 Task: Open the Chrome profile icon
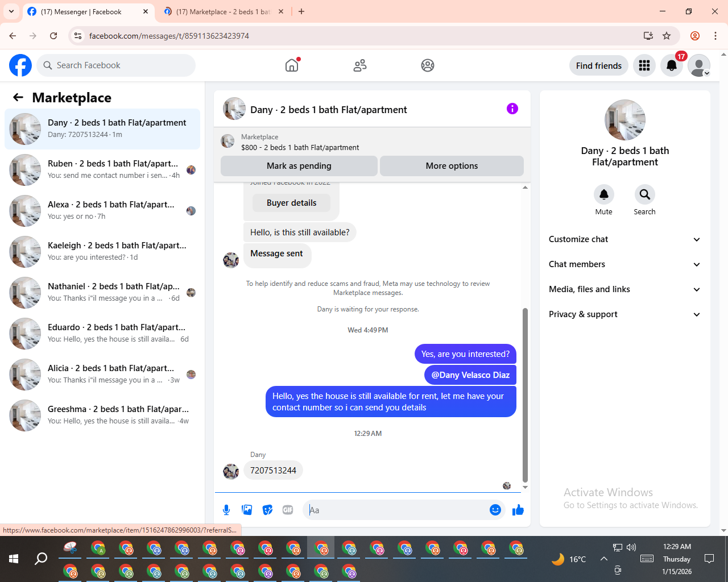click(x=695, y=36)
